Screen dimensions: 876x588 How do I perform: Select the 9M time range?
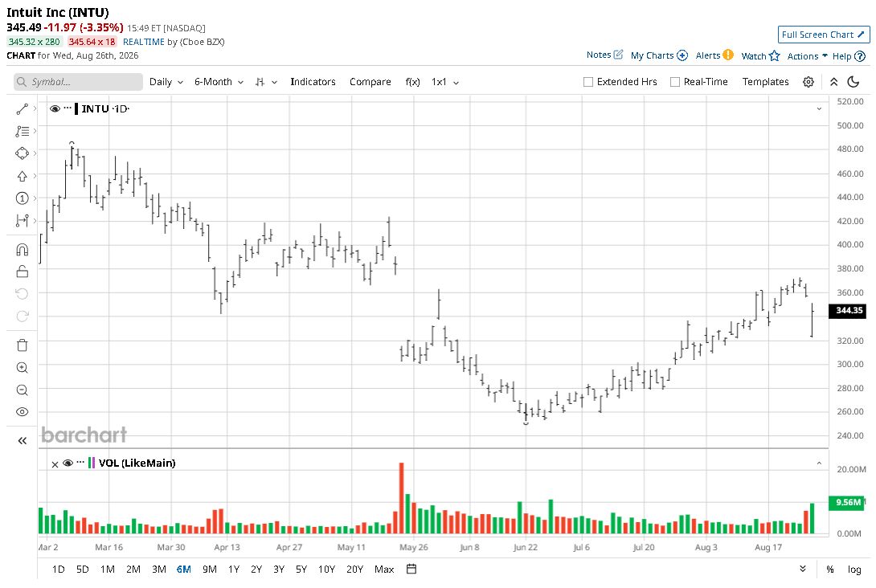(210, 570)
